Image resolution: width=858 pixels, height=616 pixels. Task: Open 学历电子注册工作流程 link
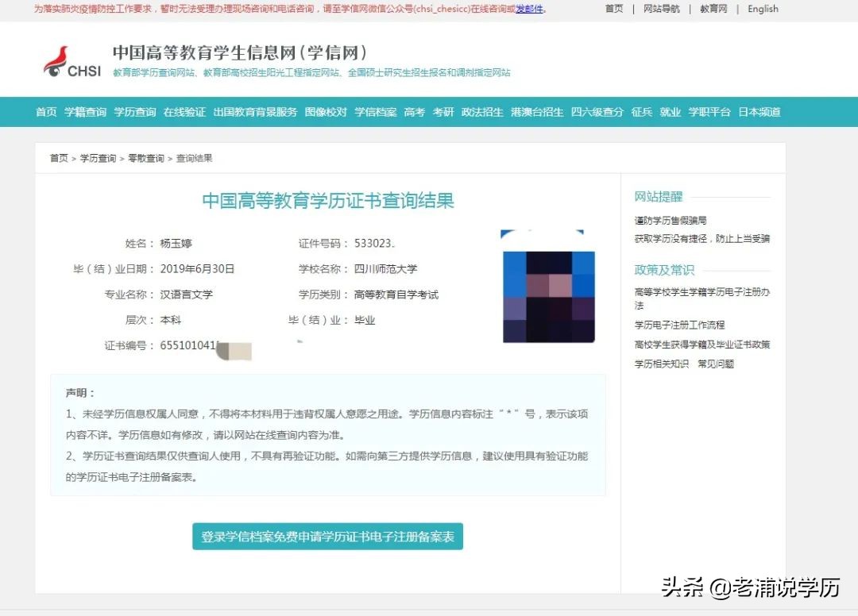679,325
